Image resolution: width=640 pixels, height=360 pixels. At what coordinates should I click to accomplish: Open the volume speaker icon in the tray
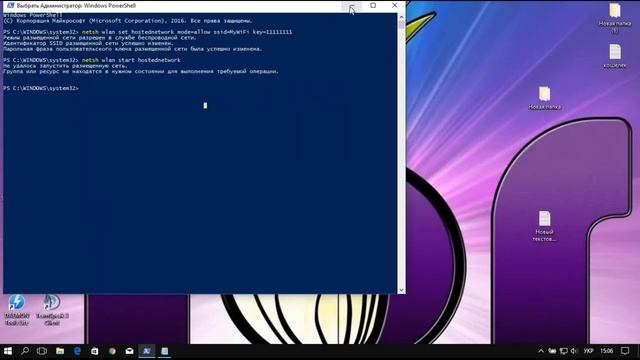pos(574,351)
